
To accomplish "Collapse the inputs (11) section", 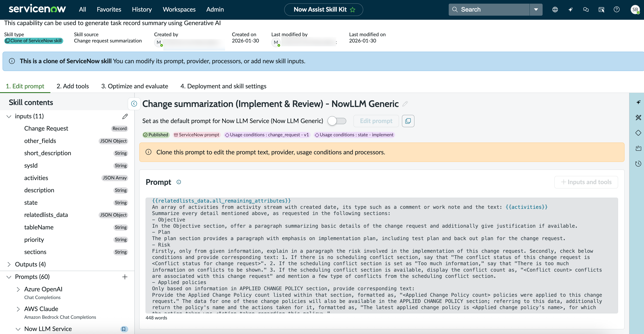I will pos(9,116).
